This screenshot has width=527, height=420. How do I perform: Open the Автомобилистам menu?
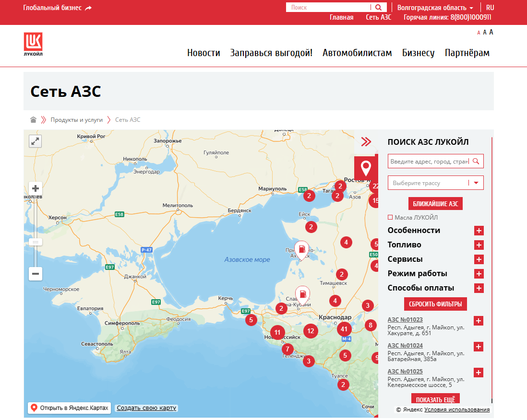coord(357,53)
